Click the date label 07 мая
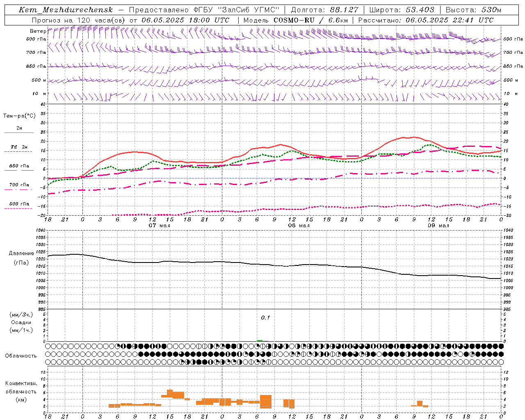 click(159, 226)
